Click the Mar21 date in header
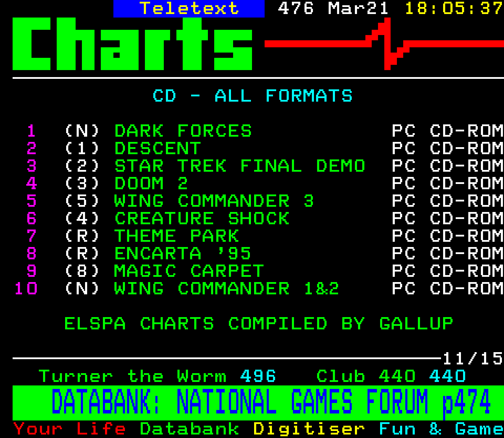The height and width of the screenshot is (438, 504). click(358, 8)
